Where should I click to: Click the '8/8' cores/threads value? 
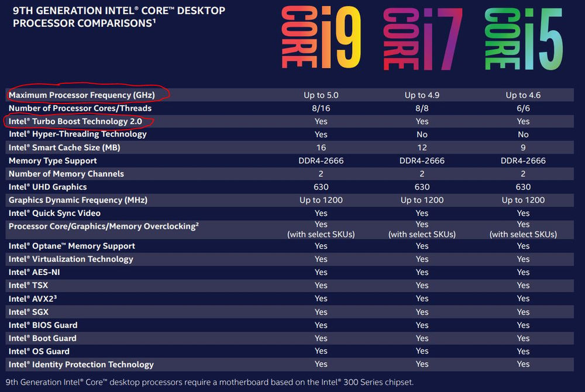tap(422, 108)
